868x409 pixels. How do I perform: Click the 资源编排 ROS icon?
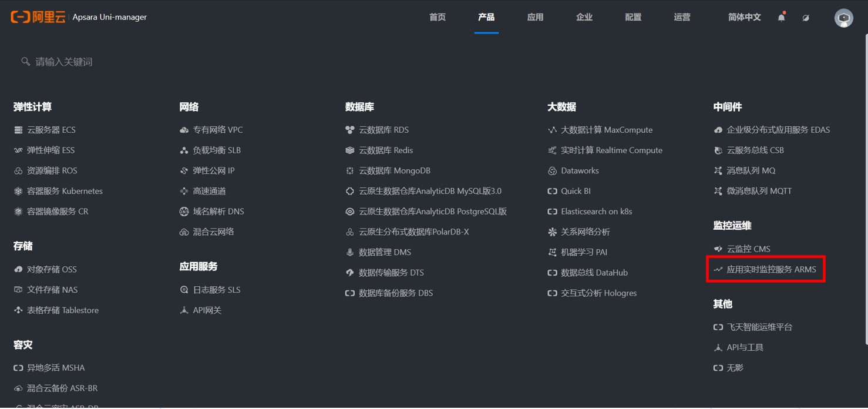coord(18,171)
